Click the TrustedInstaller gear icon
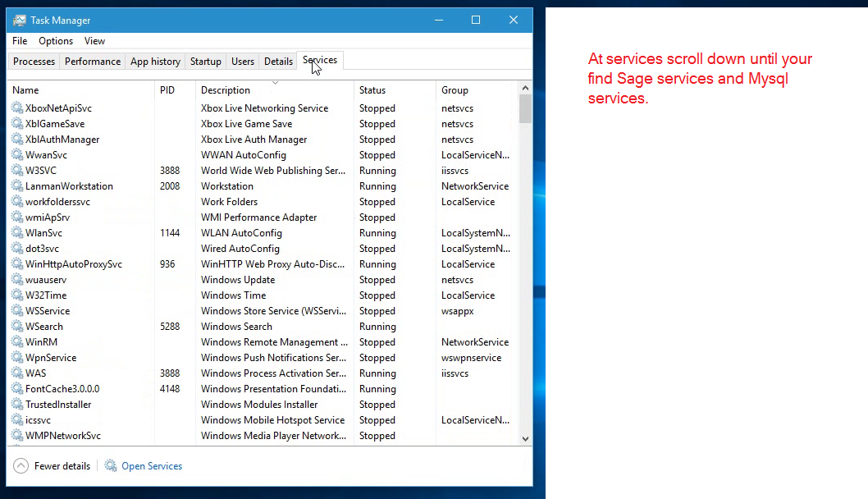Screen dimensions: 868x499 coord(17,405)
